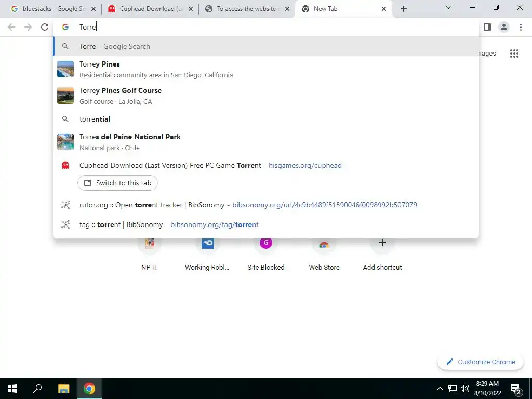Open the Google apps grid
The image size is (532, 399).
[x=514, y=54]
